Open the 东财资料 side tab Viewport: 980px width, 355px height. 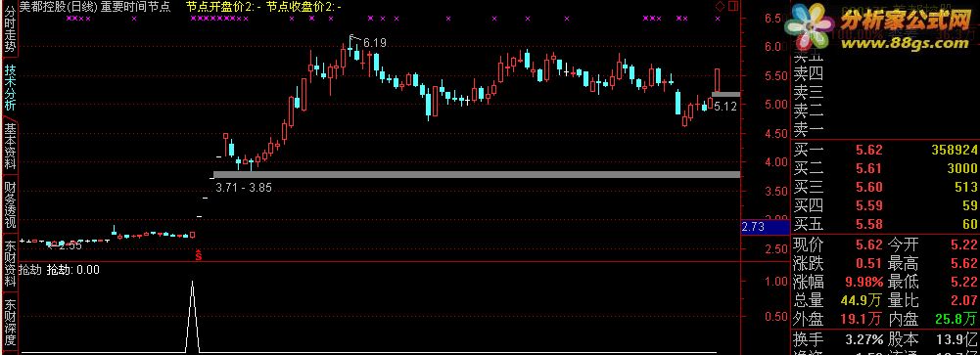coord(10,263)
